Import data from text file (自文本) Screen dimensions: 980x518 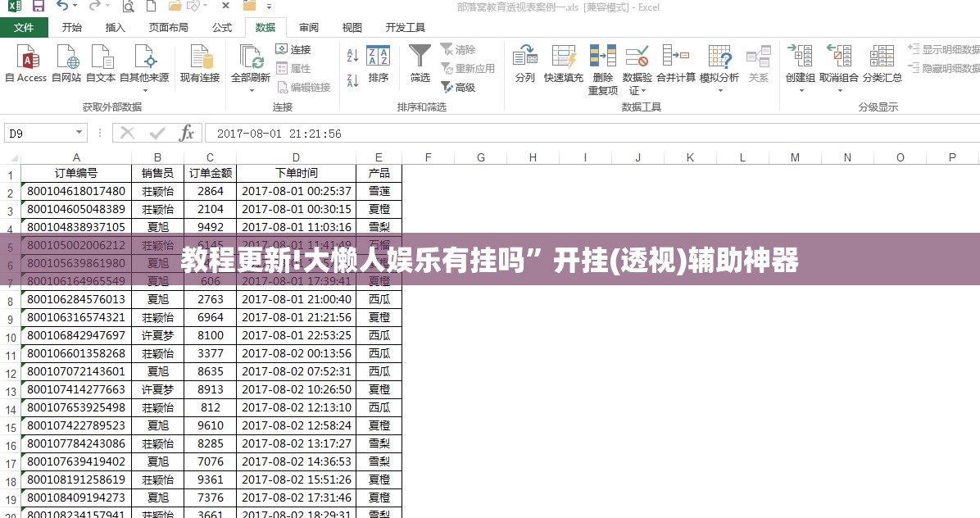(101, 63)
